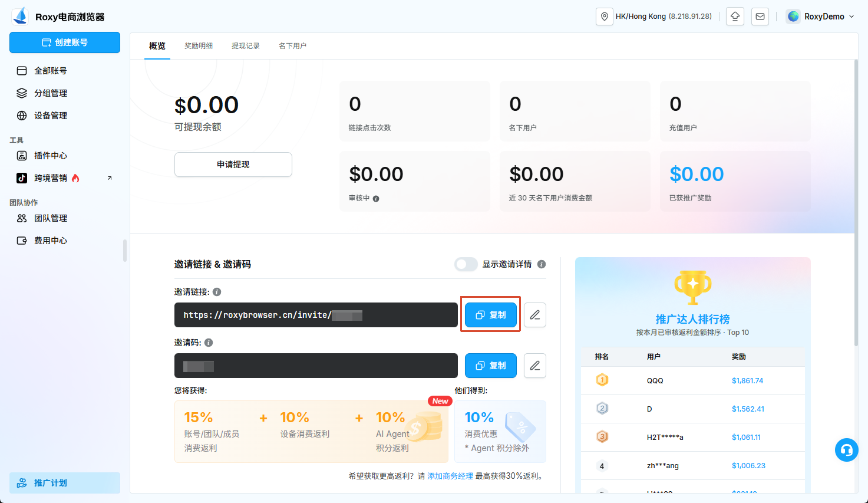This screenshot has height=503, width=868.
Task: Click user H2T*****a in leaderboard
Action: click(665, 438)
